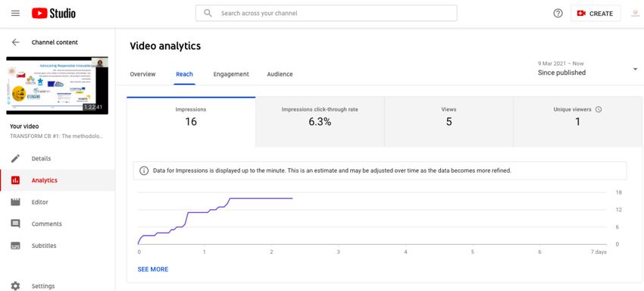This screenshot has width=644, height=291.
Task: Open the account avatar in top right
Action: 635,13
